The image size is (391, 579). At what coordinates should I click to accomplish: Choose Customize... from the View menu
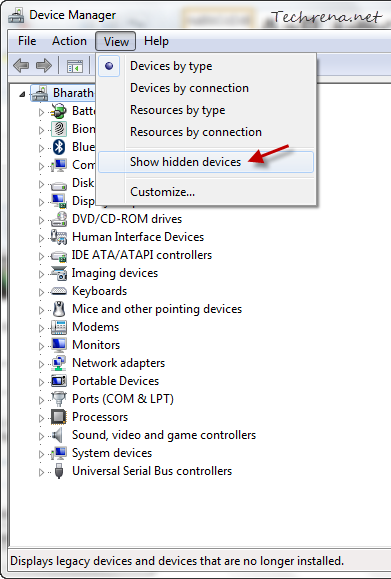206,192
